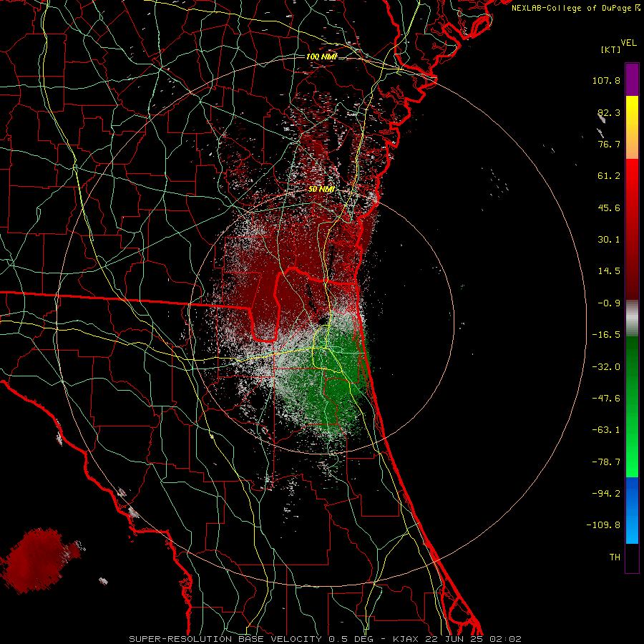Click the Super-Resolution Base Velocity caption

325,639
